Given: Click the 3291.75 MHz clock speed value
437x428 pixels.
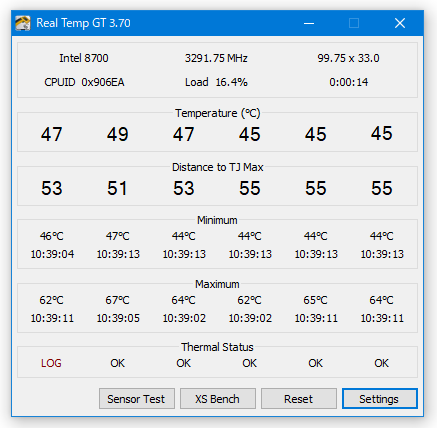Looking at the screenshot, I should [216, 58].
